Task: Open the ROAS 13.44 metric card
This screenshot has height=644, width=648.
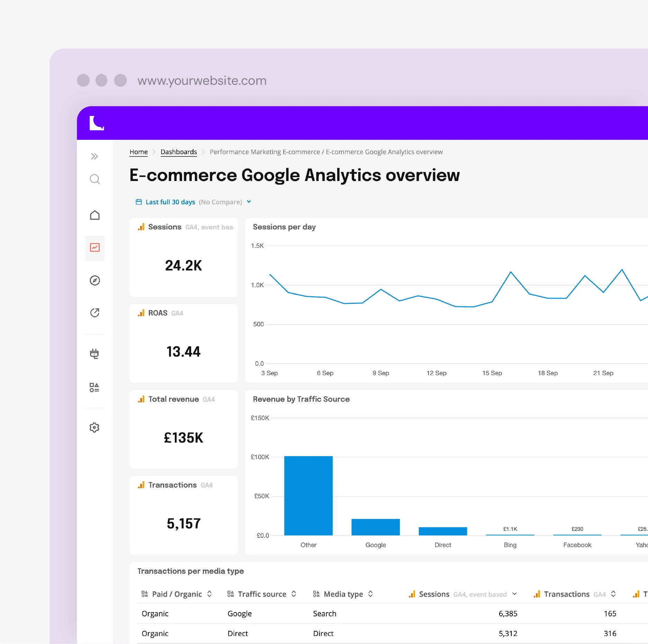Action: (183, 343)
